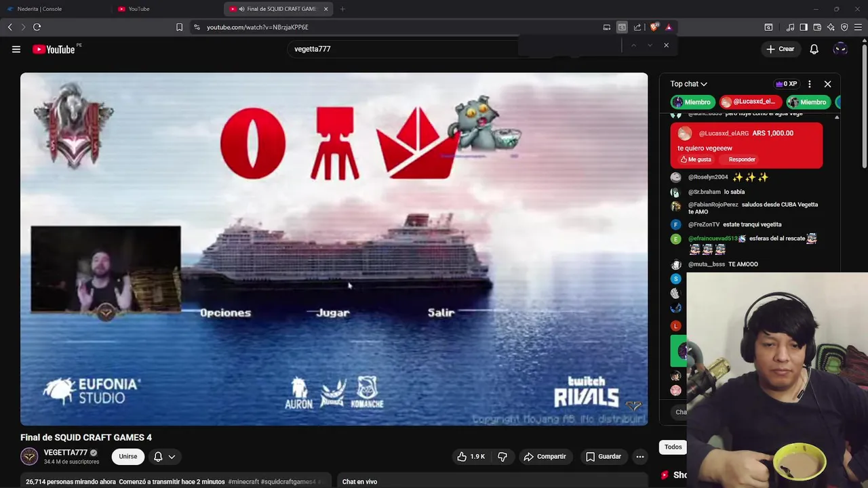Viewport: 868px width, 488px height.
Task: Show the browser sidebar panel icon
Action: 804,27
